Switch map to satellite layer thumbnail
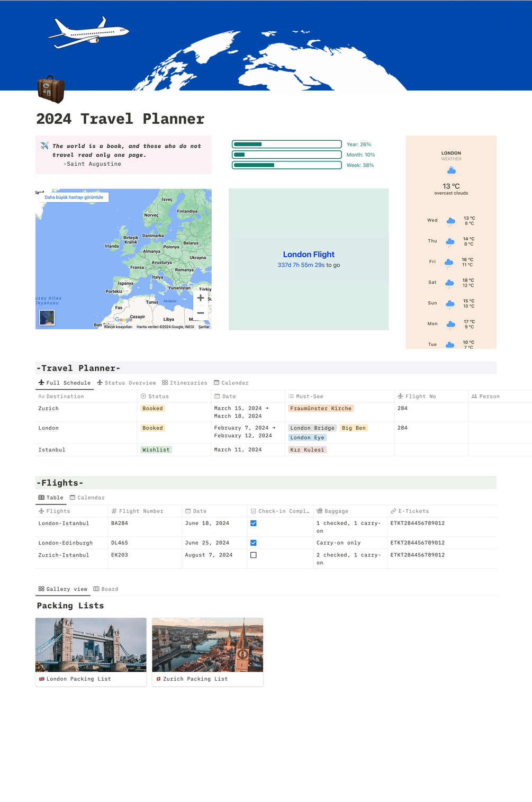532x802 pixels. 47,318
